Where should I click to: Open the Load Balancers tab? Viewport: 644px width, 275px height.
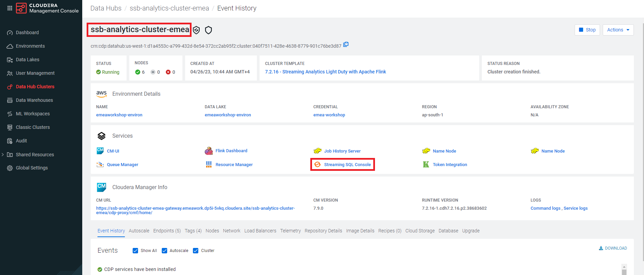click(260, 231)
